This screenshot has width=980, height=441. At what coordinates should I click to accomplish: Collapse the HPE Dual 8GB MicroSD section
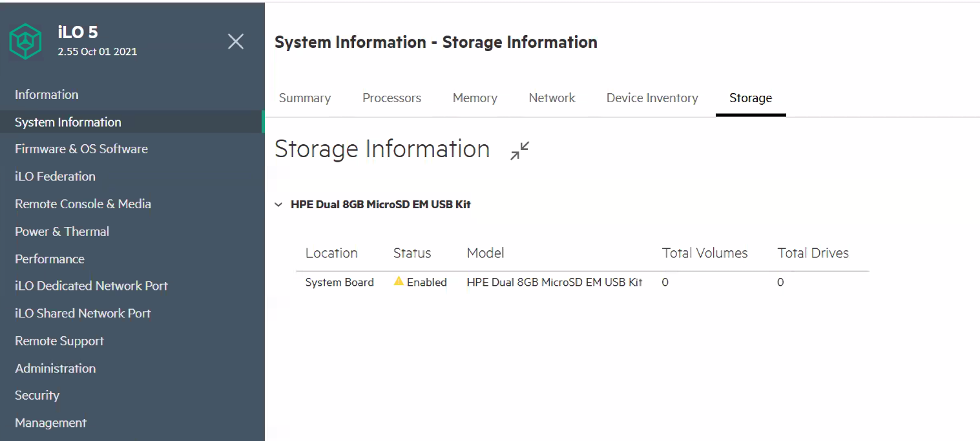tap(278, 204)
